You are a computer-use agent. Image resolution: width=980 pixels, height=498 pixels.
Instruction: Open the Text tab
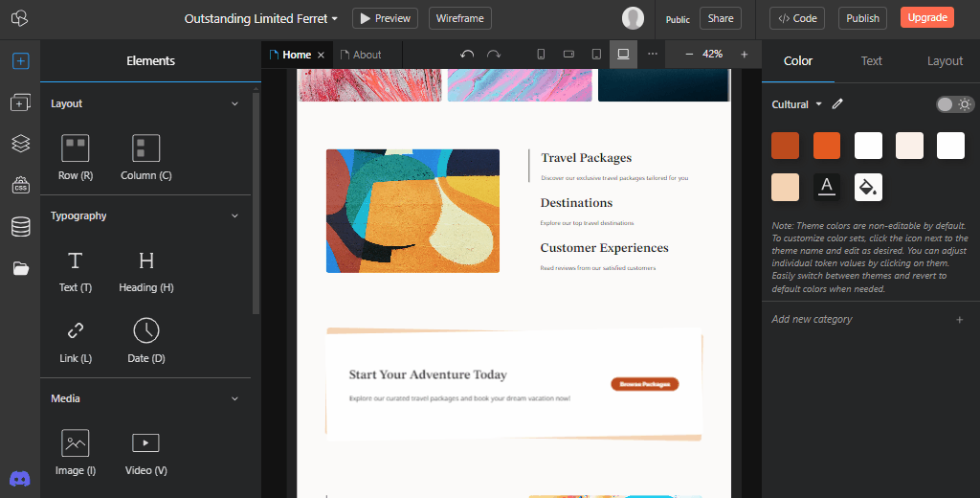[x=871, y=60]
